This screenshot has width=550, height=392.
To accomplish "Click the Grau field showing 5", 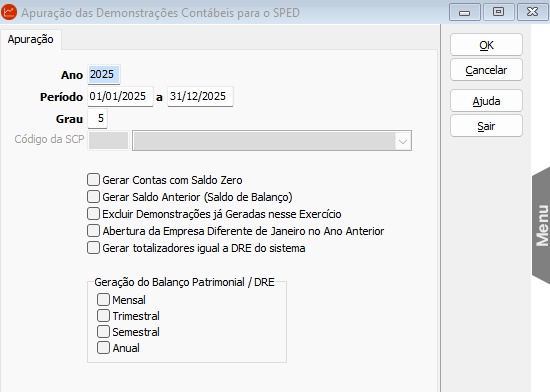I will click(x=98, y=119).
